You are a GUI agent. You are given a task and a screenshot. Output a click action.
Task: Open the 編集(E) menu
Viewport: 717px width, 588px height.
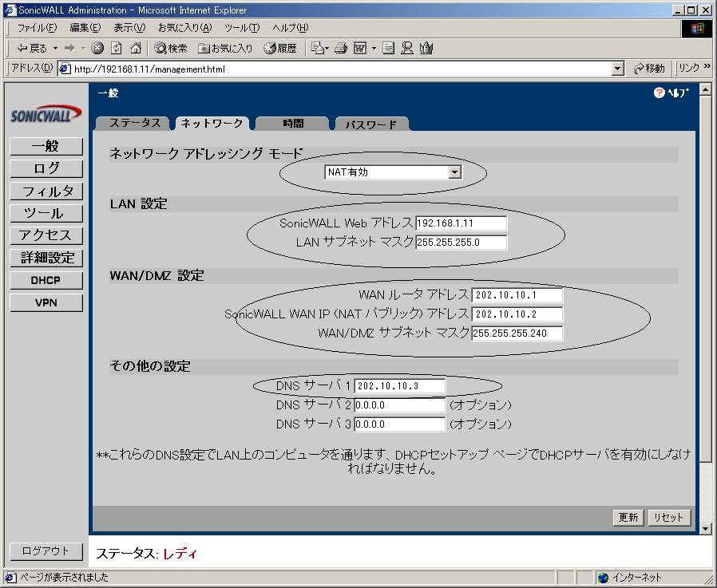coord(85,28)
